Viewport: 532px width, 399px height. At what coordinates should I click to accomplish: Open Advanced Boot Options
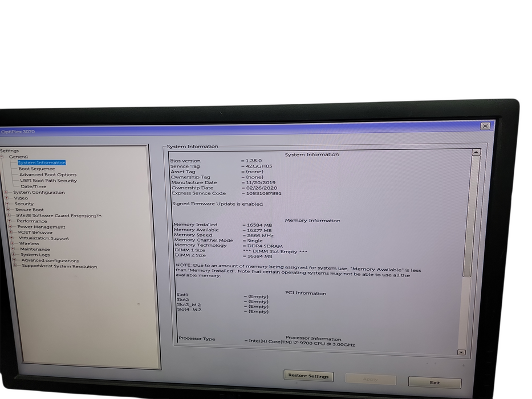[48, 175]
